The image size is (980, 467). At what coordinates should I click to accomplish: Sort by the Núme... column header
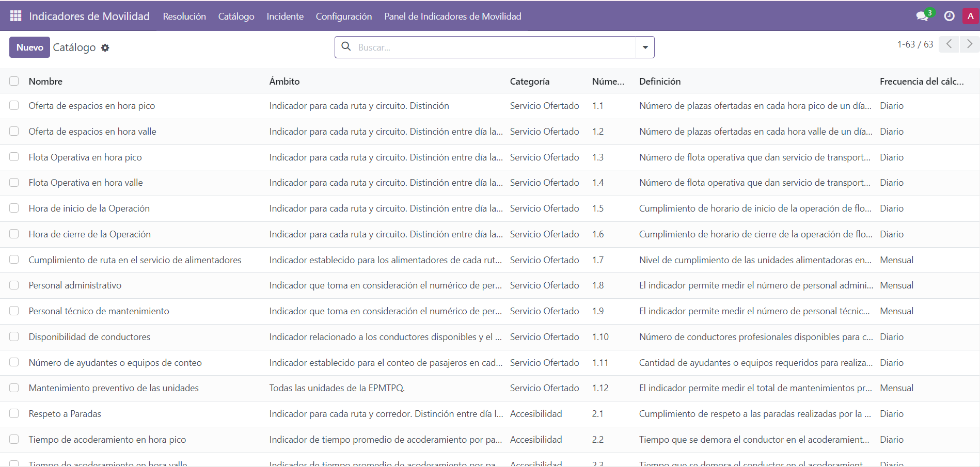click(608, 82)
